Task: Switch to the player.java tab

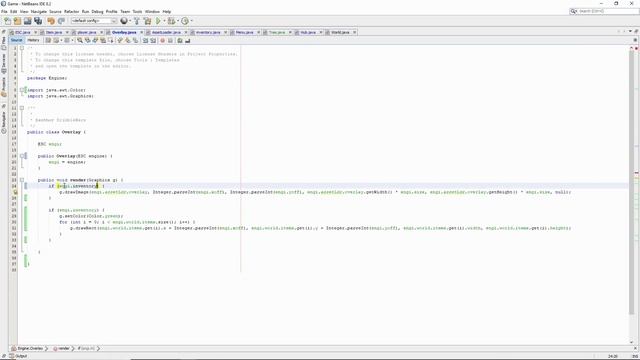Action: 87,32
